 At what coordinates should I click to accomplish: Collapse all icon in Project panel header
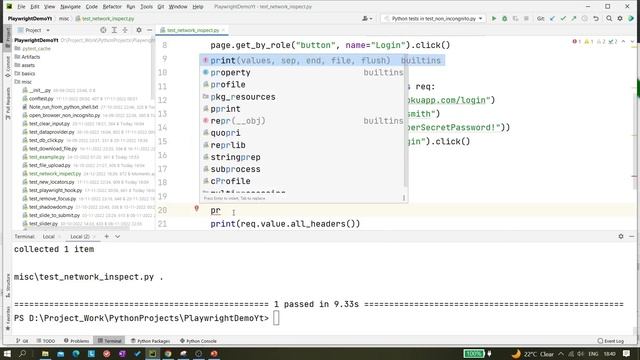coord(125,30)
